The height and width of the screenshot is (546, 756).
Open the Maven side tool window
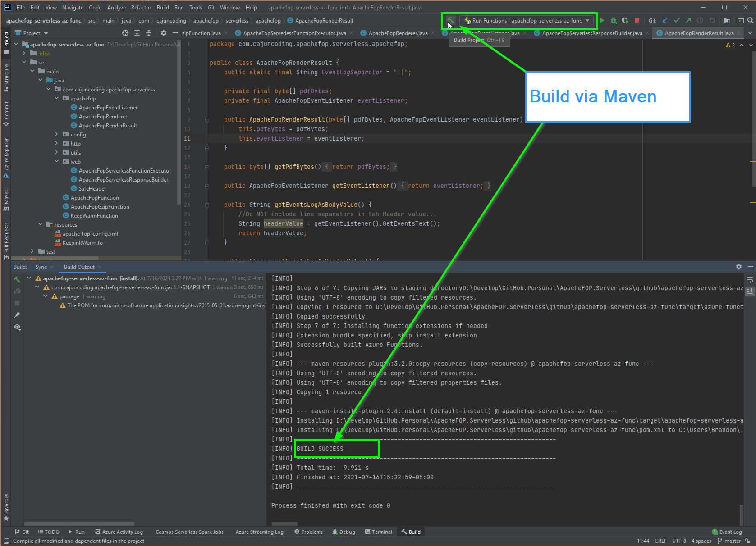click(x=6, y=200)
